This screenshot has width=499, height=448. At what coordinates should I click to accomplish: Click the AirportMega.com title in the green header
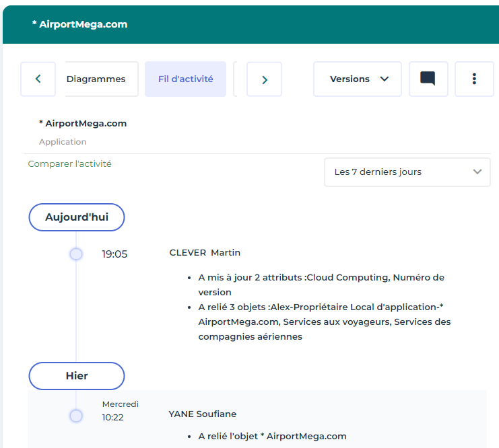click(79, 24)
